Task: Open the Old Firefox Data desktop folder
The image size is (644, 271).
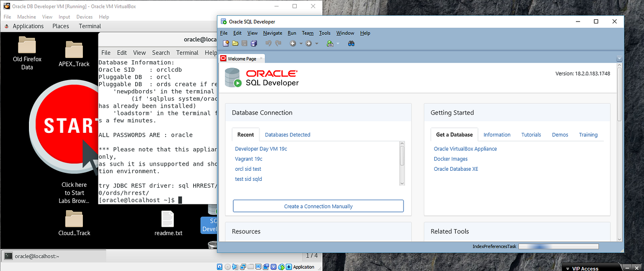Action: point(27,53)
